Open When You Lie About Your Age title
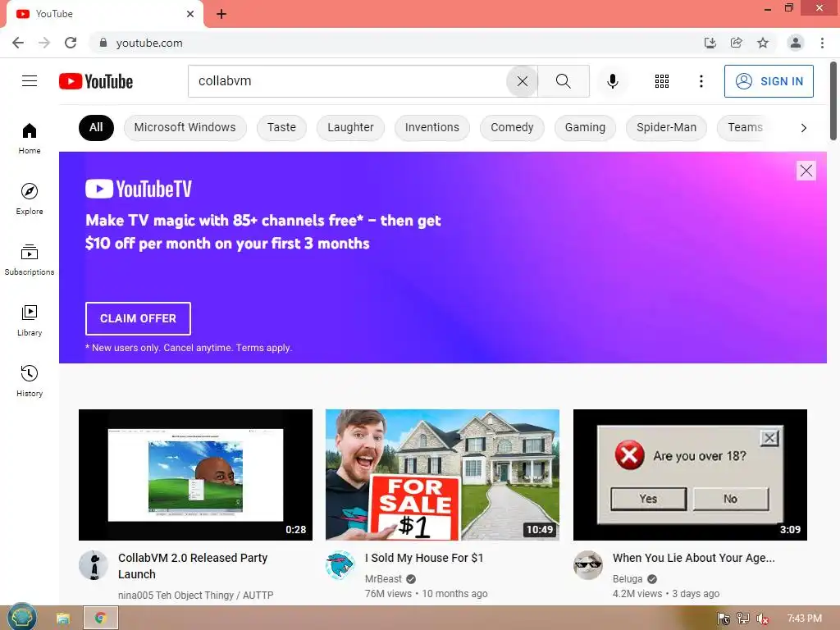 [694, 558]
